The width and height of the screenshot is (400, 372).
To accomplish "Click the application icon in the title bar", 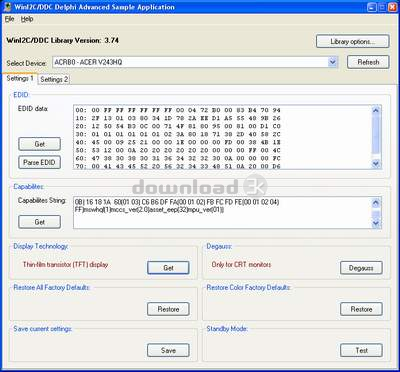I will pos(6,7).
